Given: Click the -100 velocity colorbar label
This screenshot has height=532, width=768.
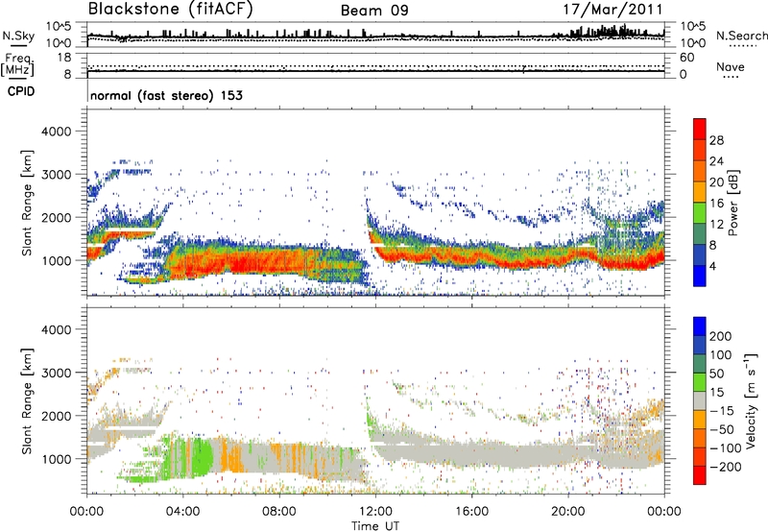Looking at the screenshot, I should tap(726, 448).
